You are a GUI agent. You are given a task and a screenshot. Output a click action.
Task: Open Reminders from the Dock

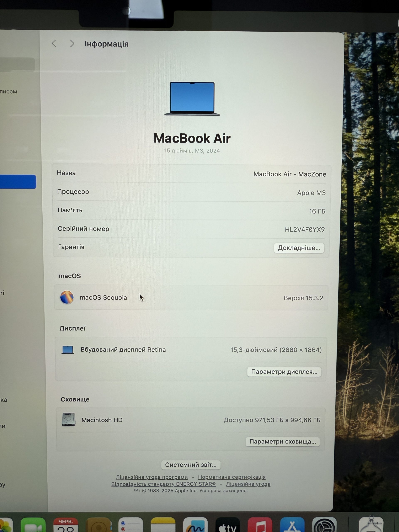131,525
